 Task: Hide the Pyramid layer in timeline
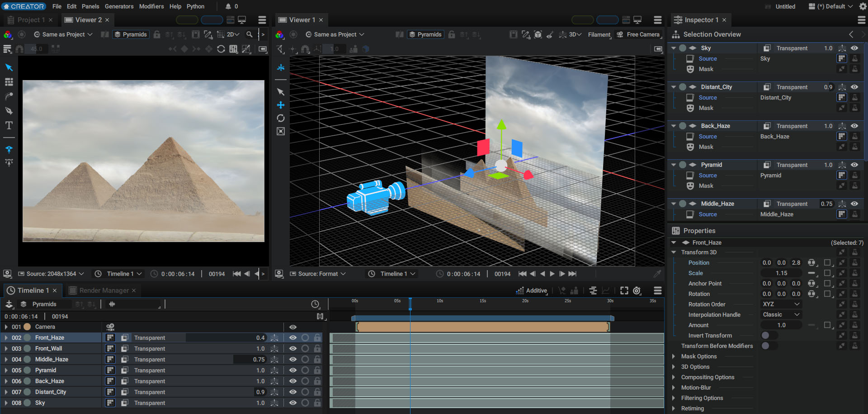[x=293, y=370]
